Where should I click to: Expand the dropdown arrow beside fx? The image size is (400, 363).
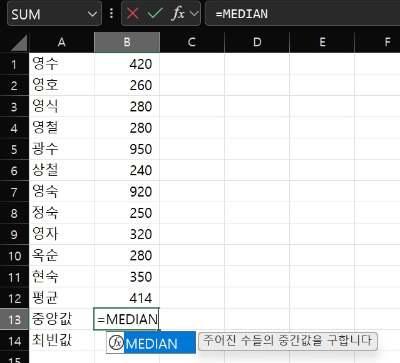coord(194,14)
